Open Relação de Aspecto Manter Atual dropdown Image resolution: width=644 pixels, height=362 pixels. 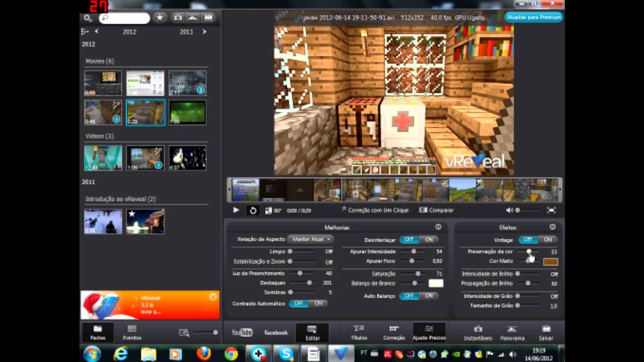click(x=310, y=239)
